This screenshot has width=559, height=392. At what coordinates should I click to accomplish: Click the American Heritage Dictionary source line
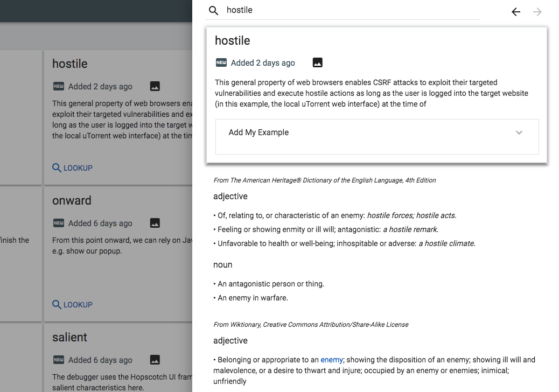tap(324, 180)
